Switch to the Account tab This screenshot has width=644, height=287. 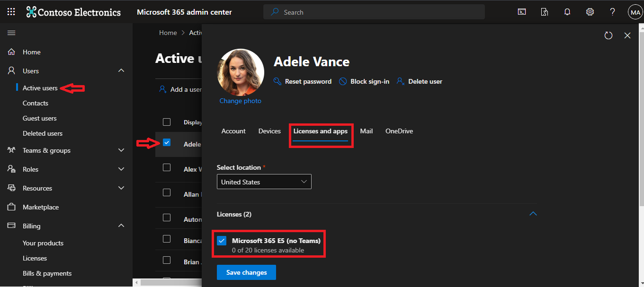[233, 131]
